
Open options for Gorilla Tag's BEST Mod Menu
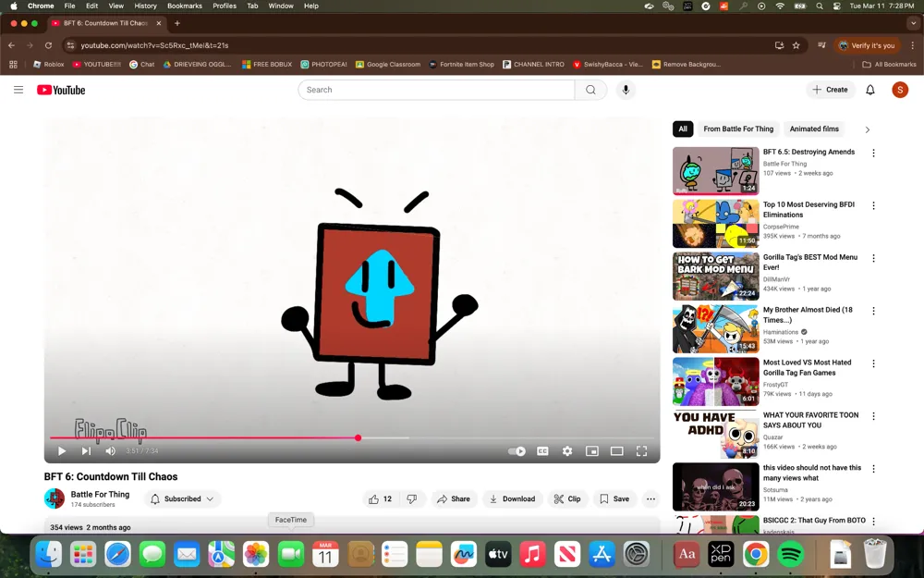(873, 258)
